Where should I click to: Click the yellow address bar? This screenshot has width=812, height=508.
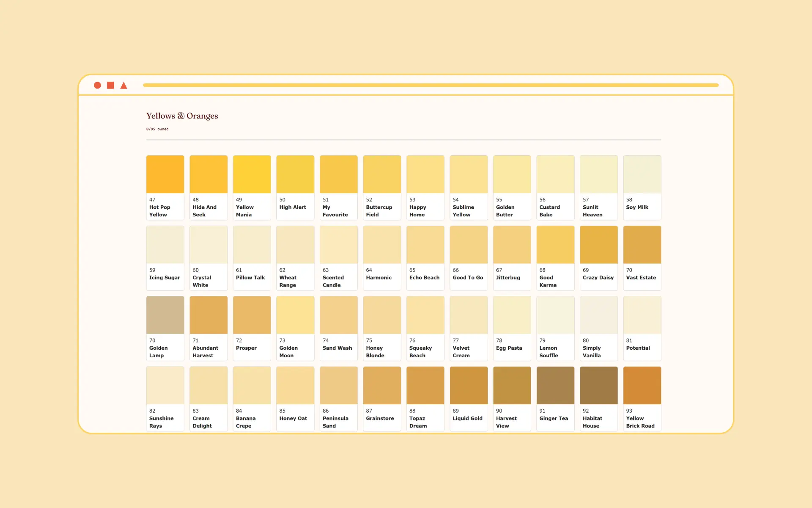click(x=431, y=85)
